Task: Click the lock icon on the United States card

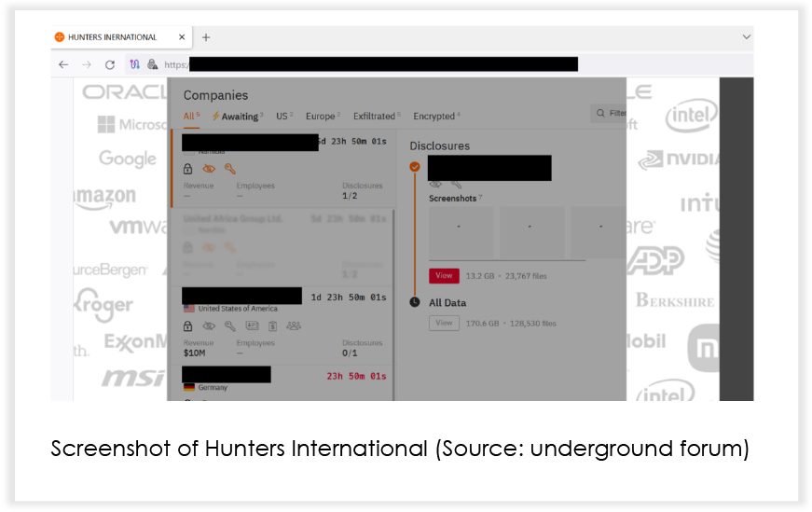Action: [188, 326]
